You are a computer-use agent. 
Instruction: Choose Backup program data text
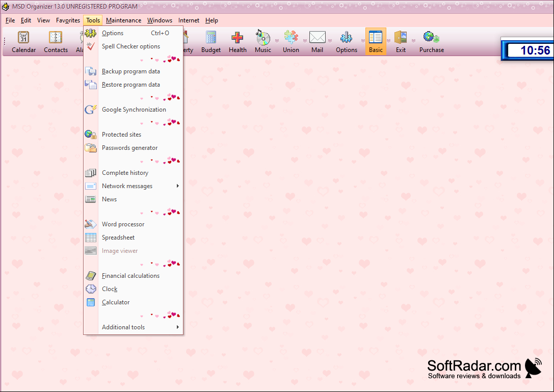tap(130, 71)
